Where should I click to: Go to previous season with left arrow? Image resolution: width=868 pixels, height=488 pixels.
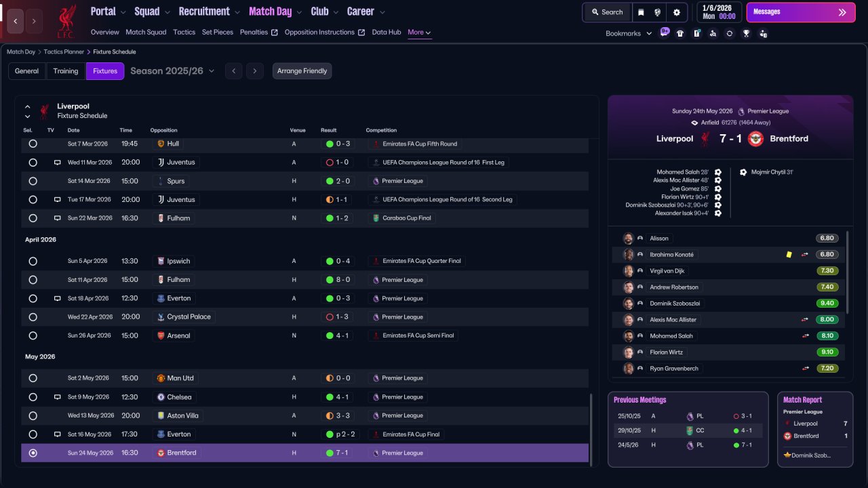[x=233, y=71]
